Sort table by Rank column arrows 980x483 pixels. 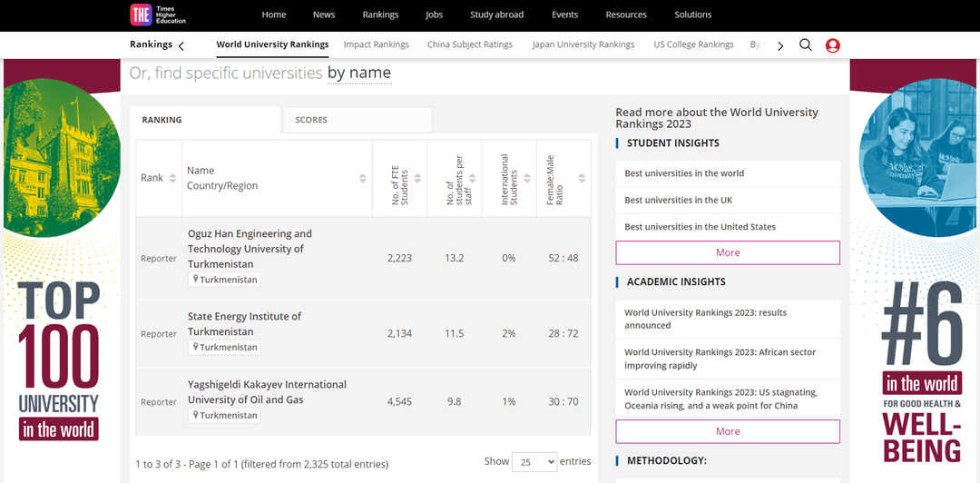(172, 178)
